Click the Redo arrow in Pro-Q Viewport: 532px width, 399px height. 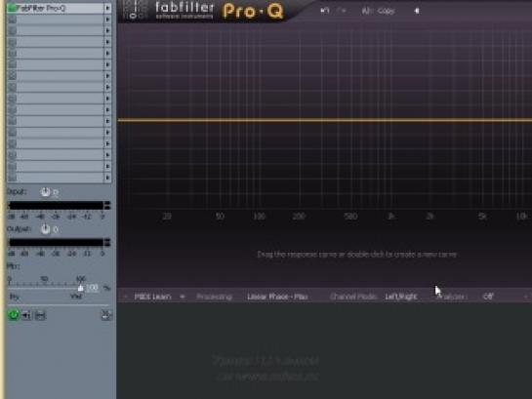[343, 11]
